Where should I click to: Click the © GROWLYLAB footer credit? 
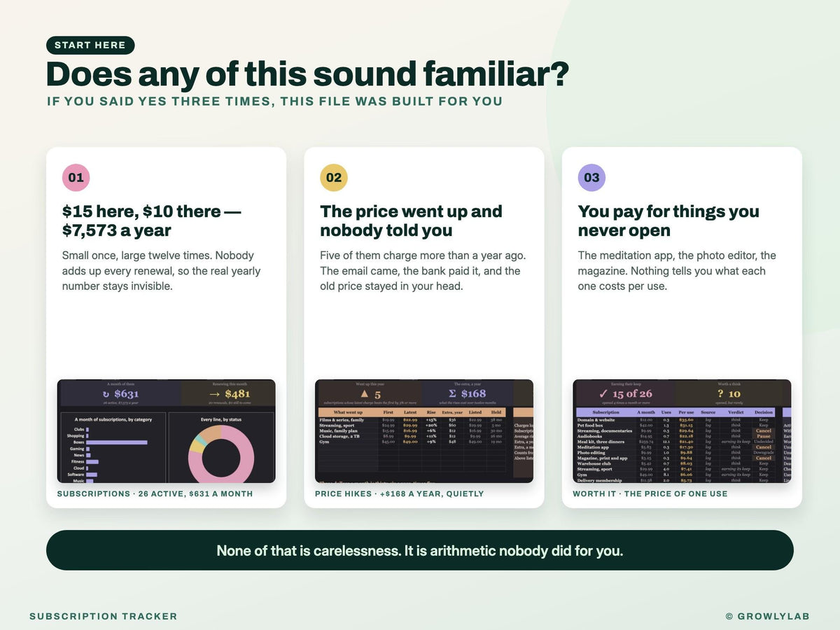coord(768,617)
